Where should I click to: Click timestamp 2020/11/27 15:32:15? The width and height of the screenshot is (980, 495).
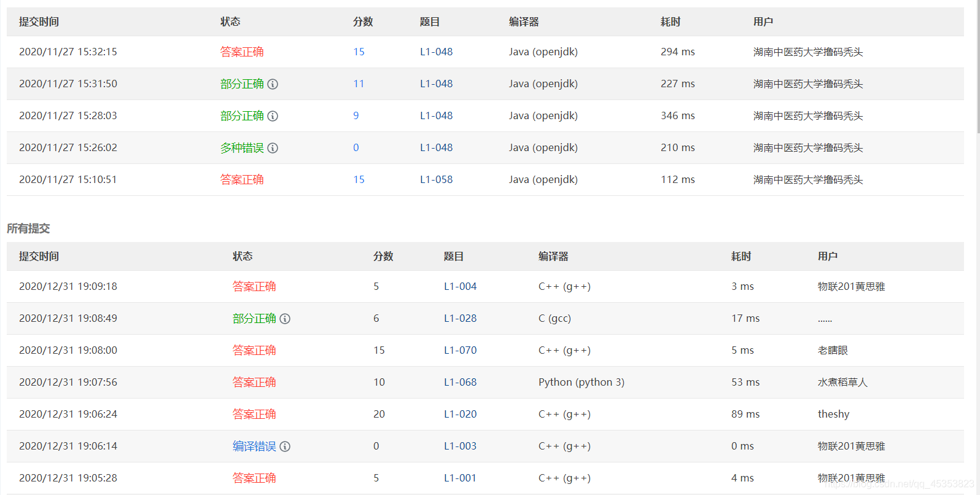point(68,52)
